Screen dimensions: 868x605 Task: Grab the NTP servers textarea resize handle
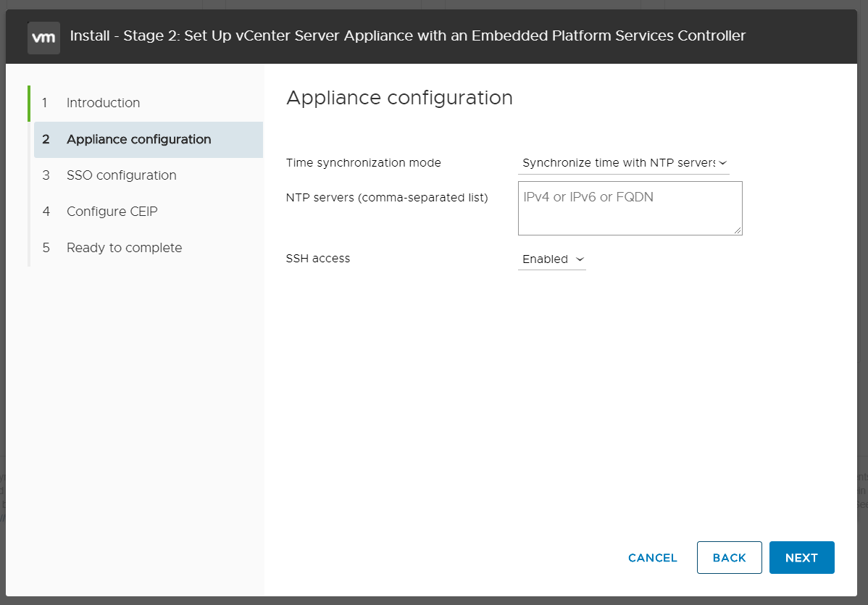click(738, 230)
